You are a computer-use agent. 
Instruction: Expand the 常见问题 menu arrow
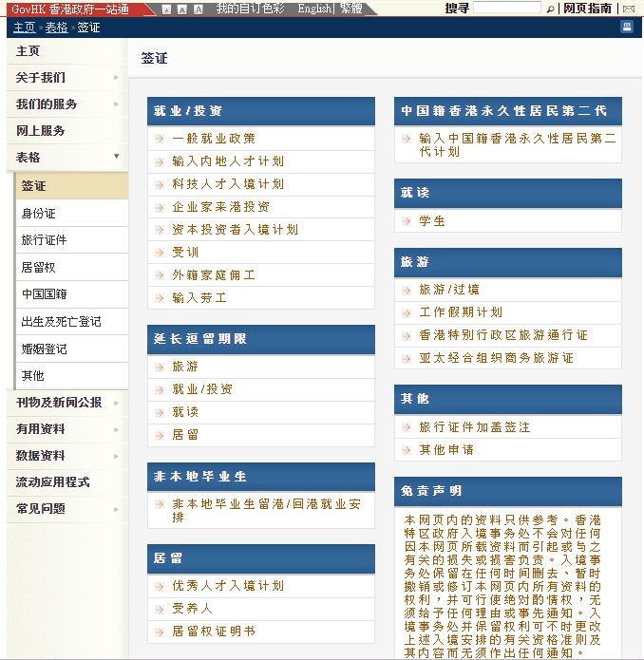pyautogui.click(x=116, y=509)
